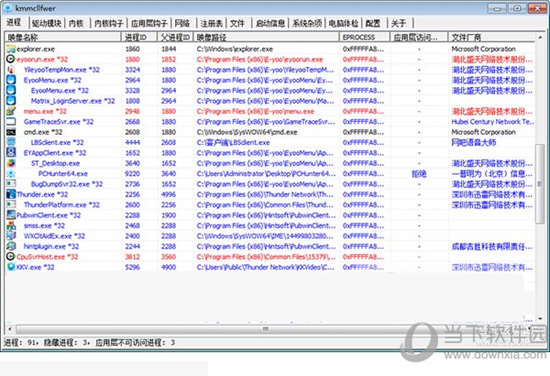The width and height of the screenshot is (550, 376).
Task: Click path C:\Windows\SysWOW64\cmd.exe
Action: point(247,132)
